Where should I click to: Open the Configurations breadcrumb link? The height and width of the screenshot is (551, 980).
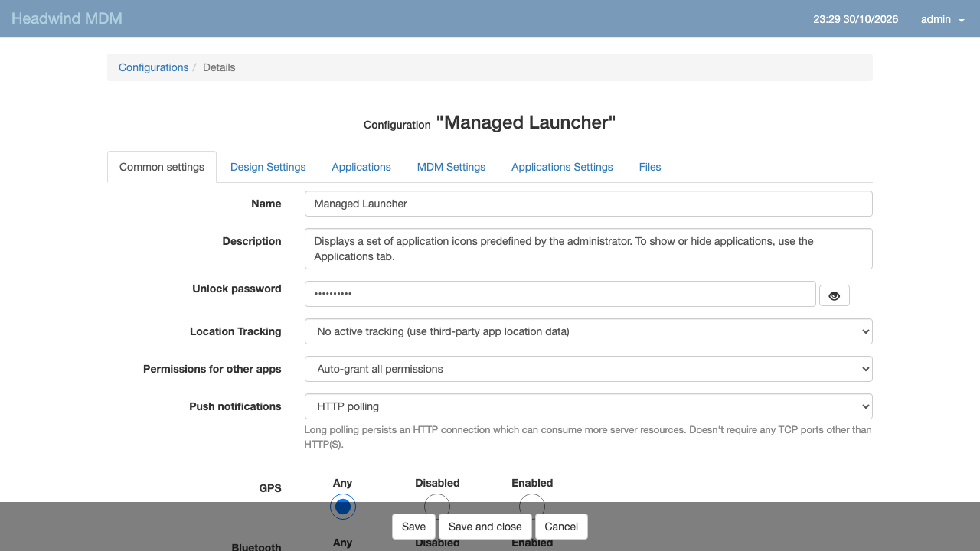pos(153,67)
